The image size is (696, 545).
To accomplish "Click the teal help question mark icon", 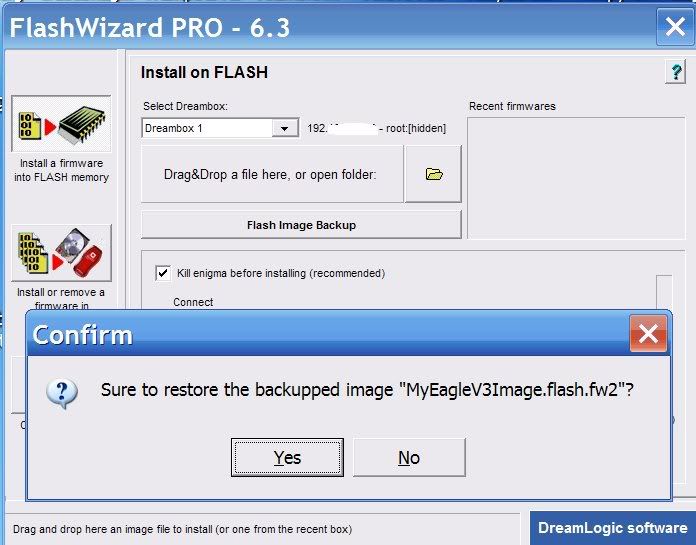I will (x=676, y=72).
